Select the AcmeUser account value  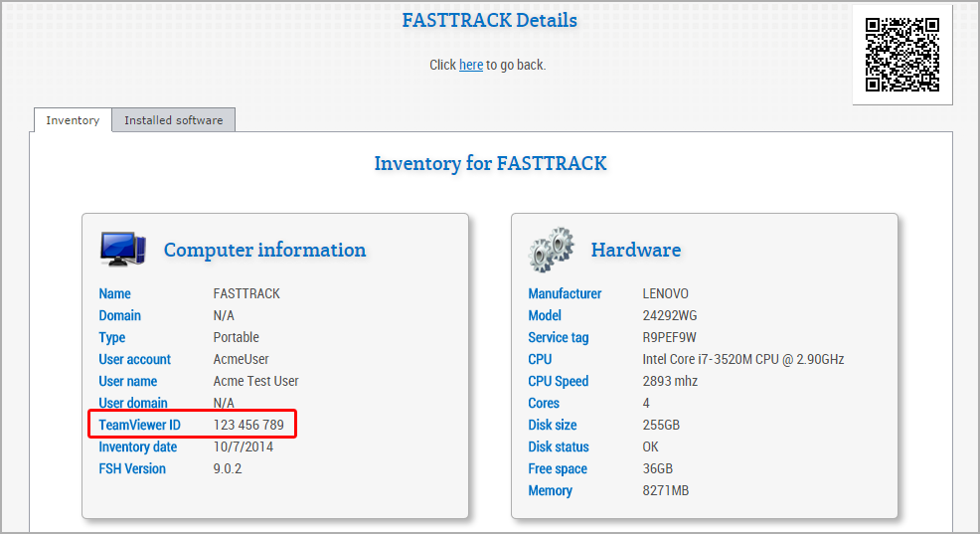point(241,360)
